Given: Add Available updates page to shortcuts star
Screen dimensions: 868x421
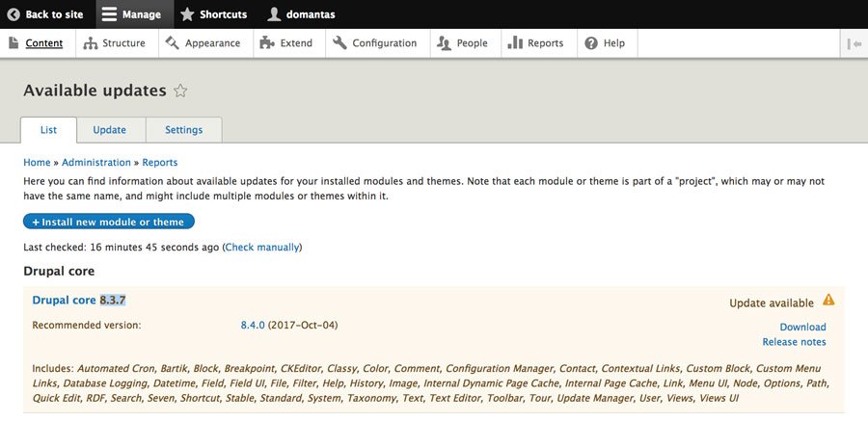Looking at the screenshot, I should [180, 91].
